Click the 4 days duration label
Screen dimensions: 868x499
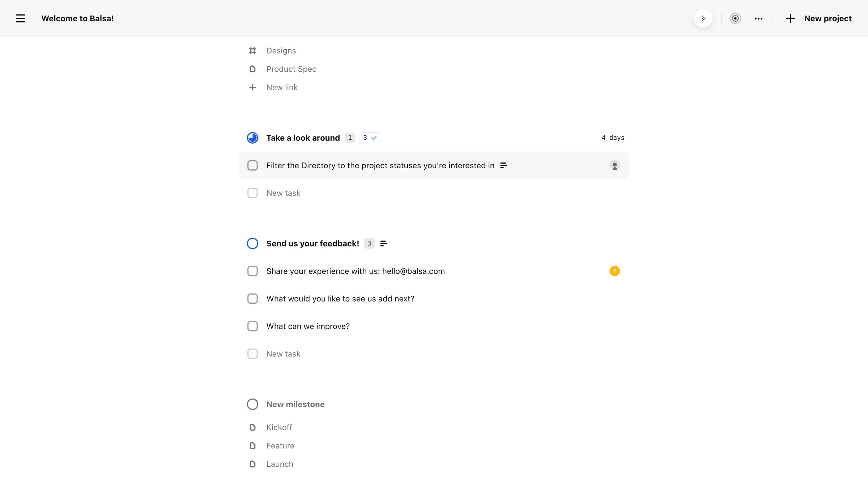tap(613, 138)
